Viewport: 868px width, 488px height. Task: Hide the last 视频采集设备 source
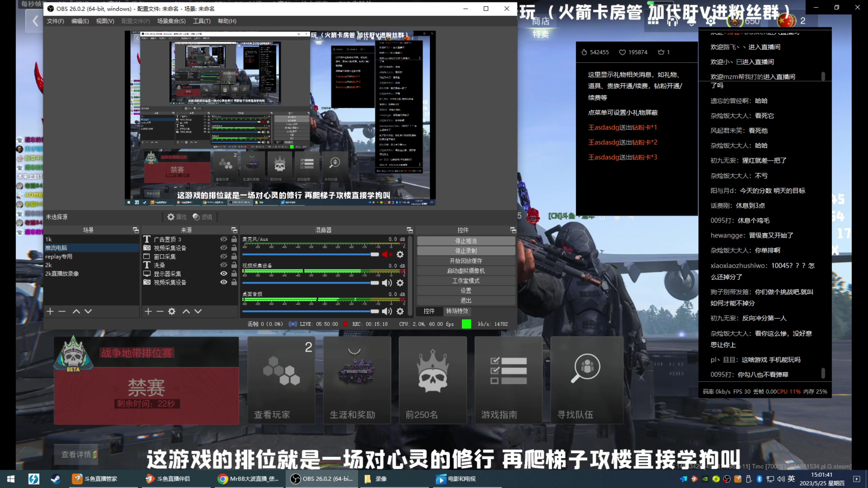coord(223,282)
